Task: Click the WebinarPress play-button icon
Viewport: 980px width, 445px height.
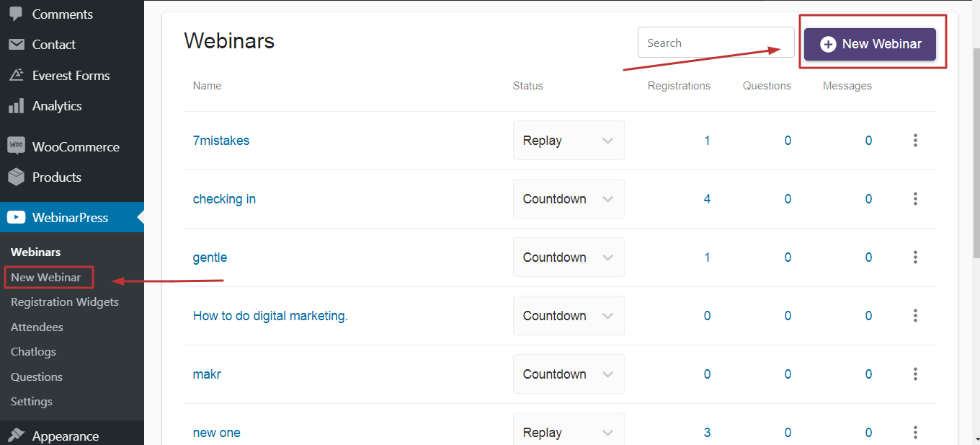Action: pyautogui.click(x=15, y=216)
